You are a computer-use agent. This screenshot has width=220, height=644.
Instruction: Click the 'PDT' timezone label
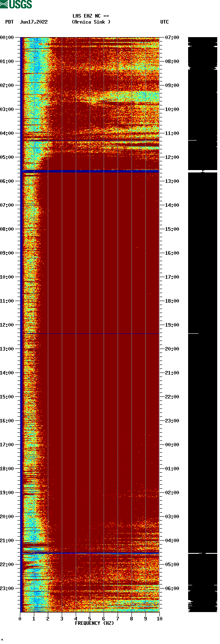tap(9, 22)
